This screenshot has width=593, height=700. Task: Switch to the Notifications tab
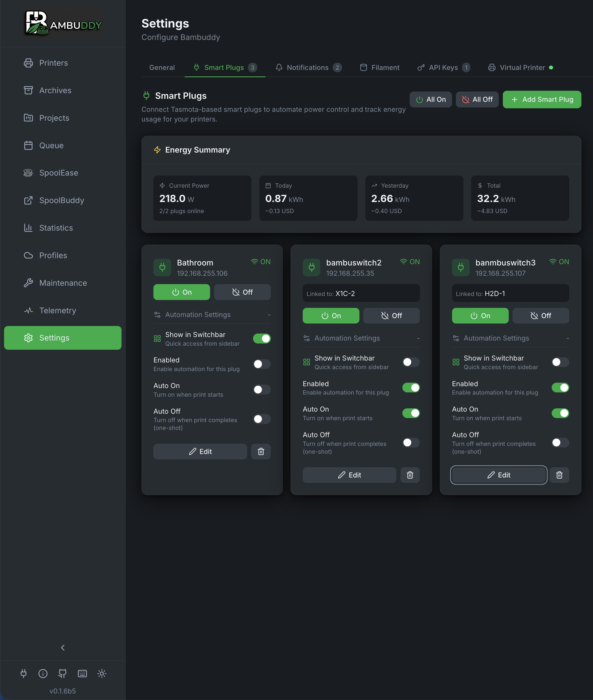tap(308, 67)
